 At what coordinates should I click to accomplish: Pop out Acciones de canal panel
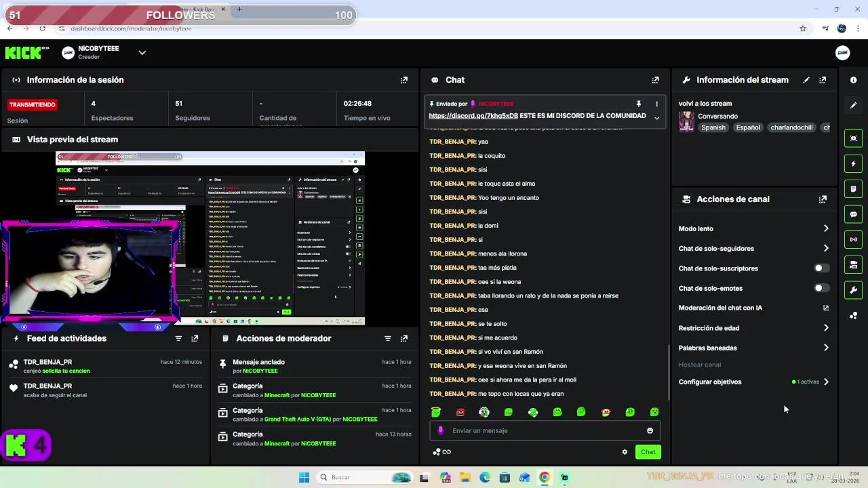823,199
